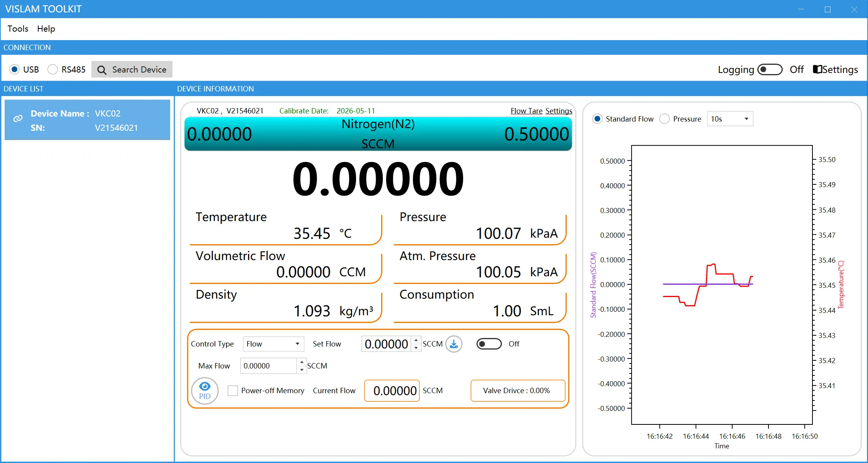The image size is (868, 463).
Task: Select the RS485 connection radio button
Action: coord(52,69)
